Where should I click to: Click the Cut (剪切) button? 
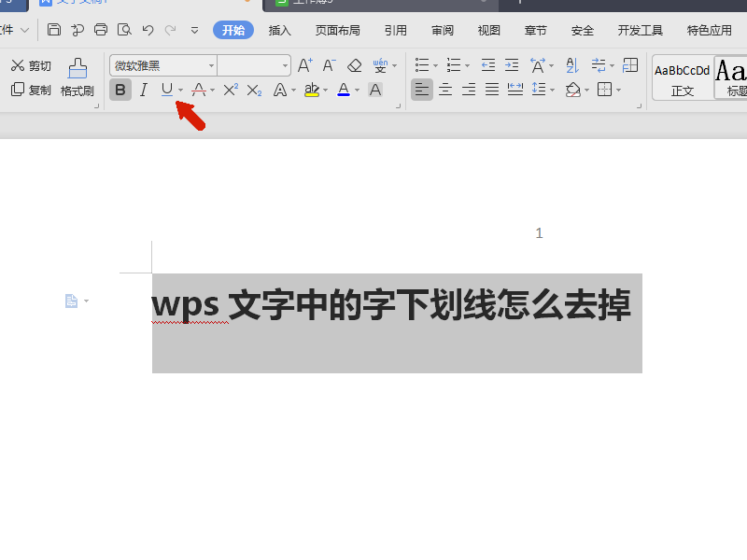tap(31, 65)
